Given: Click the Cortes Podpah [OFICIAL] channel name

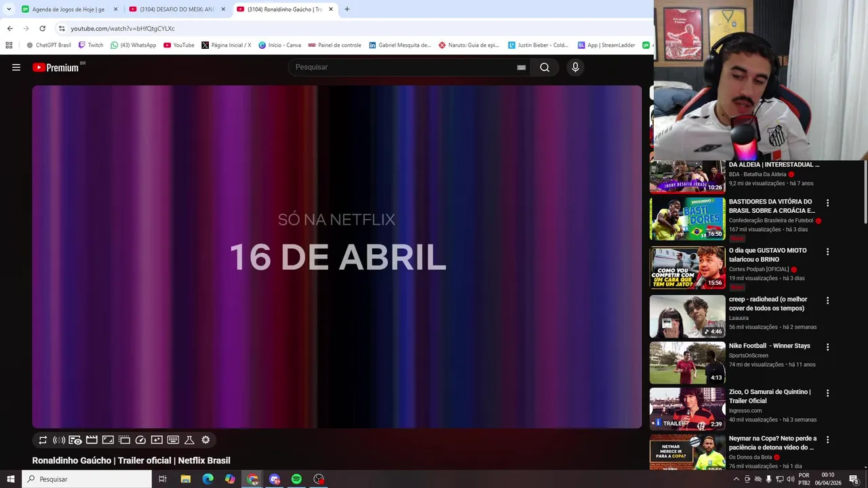Looking at the screenshot, I should click(x=758, y=269).
